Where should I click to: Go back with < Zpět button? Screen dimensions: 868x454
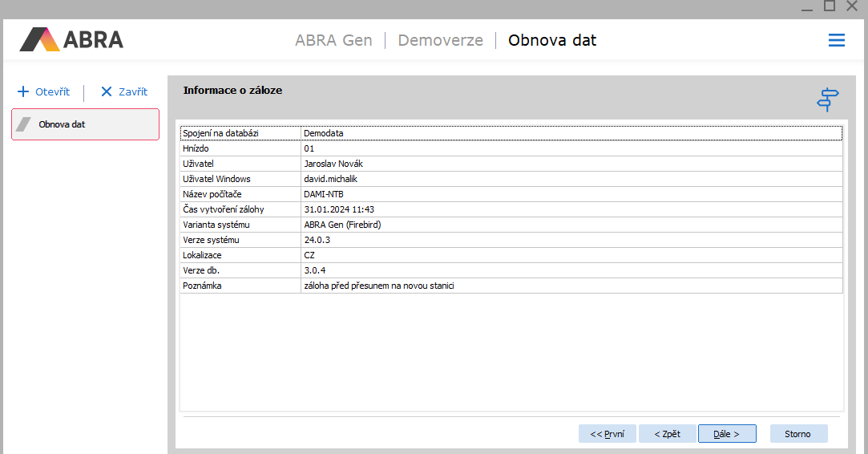(667, 434)
